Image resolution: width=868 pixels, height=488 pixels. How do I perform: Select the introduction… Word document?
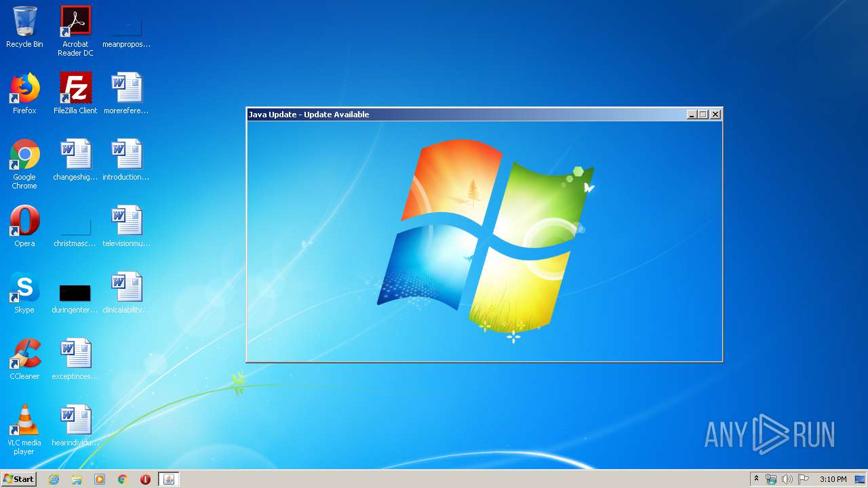point(126,160)
